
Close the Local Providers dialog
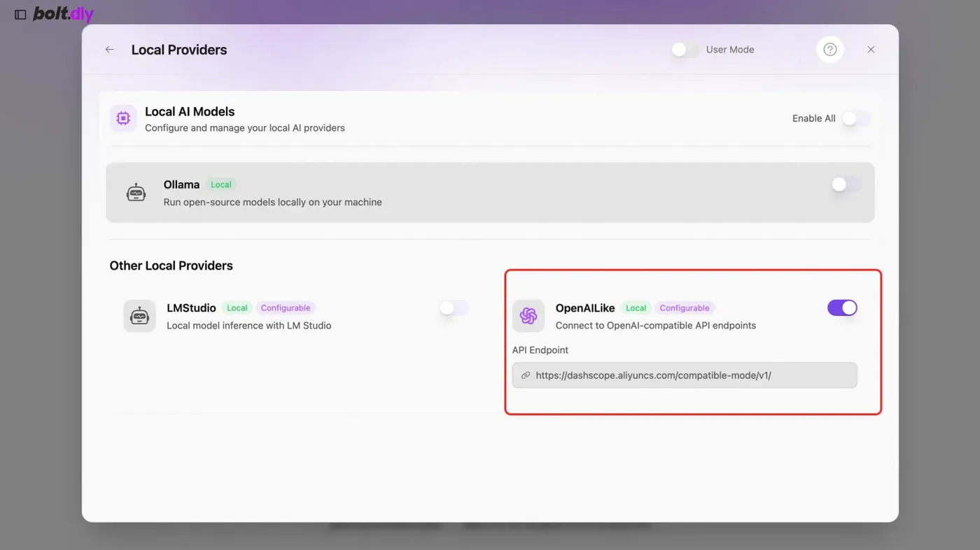(871, 50)
